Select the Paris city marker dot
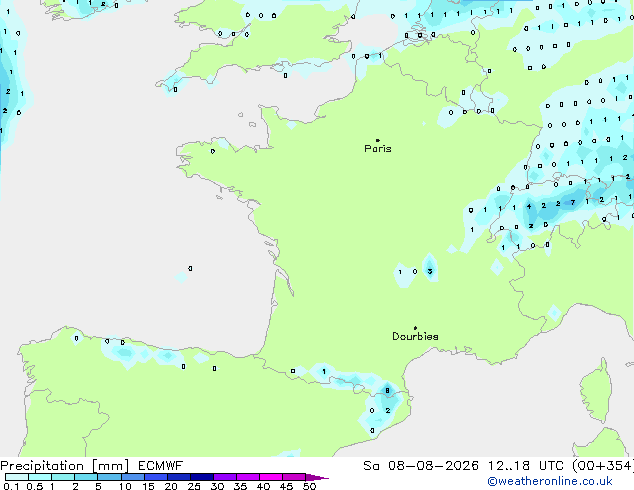Screen dimensions: 634x490 tap(378, 140)
